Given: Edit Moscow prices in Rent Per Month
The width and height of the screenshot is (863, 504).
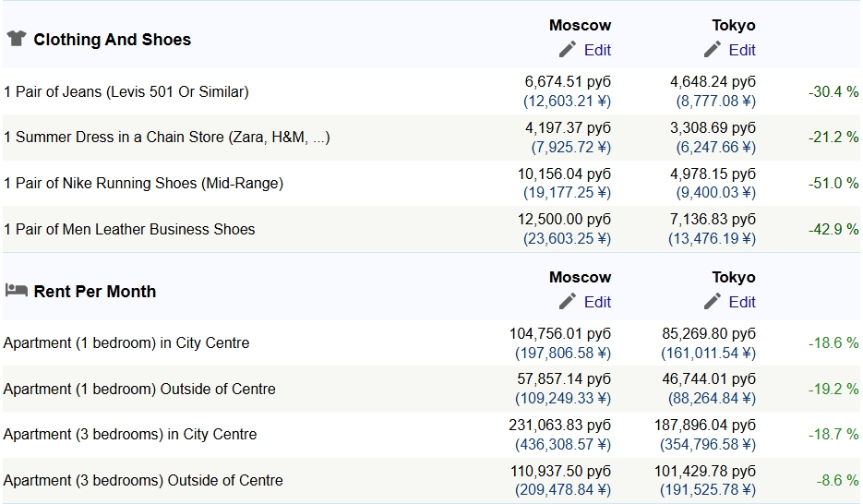Looking at the screenshot, I should [597, 302].
